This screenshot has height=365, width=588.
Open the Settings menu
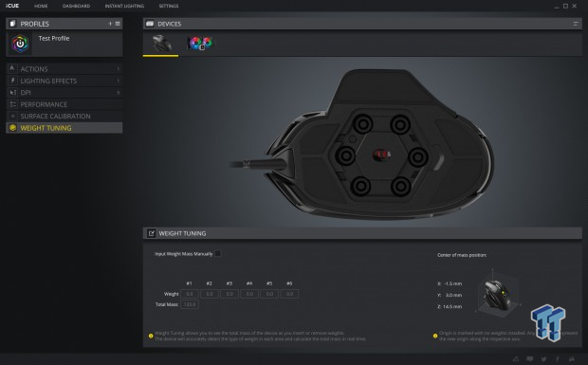pos(169,6)
